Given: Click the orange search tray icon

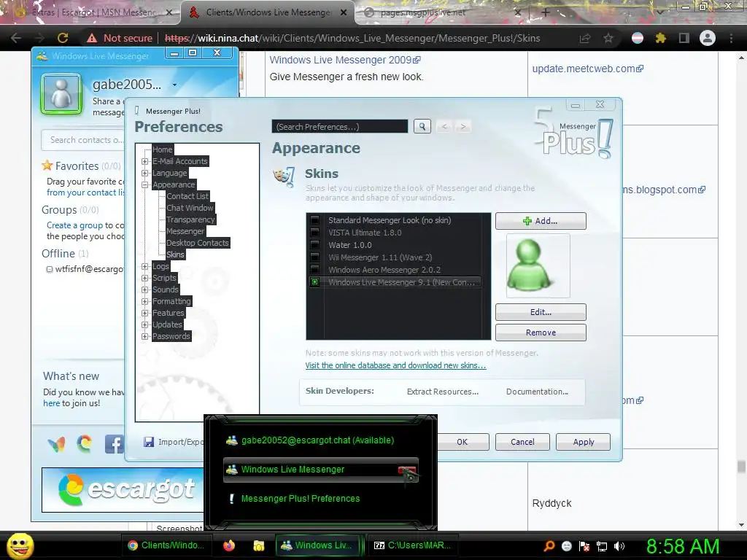Looking at the screenshot, I should tap(549, 546).
